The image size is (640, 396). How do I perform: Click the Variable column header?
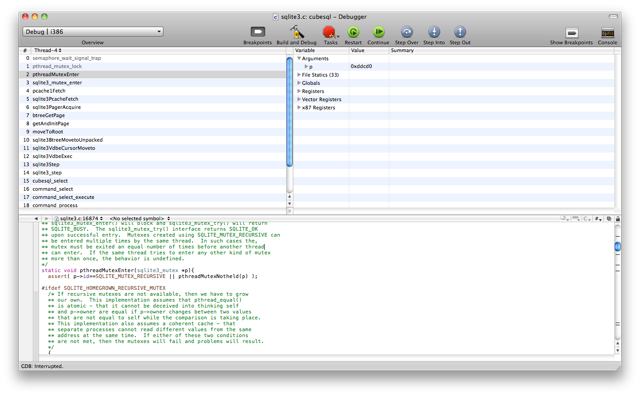[321, 50]
